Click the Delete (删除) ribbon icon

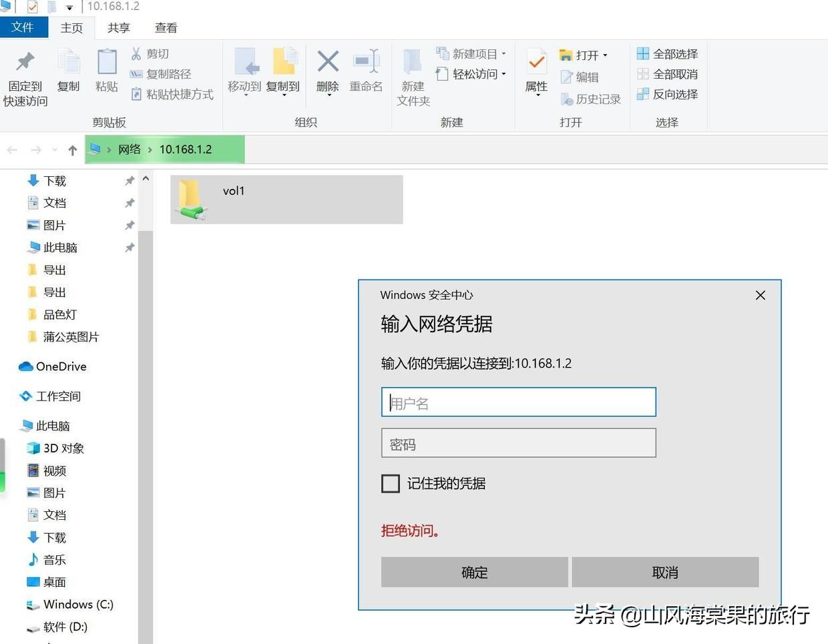327,62
